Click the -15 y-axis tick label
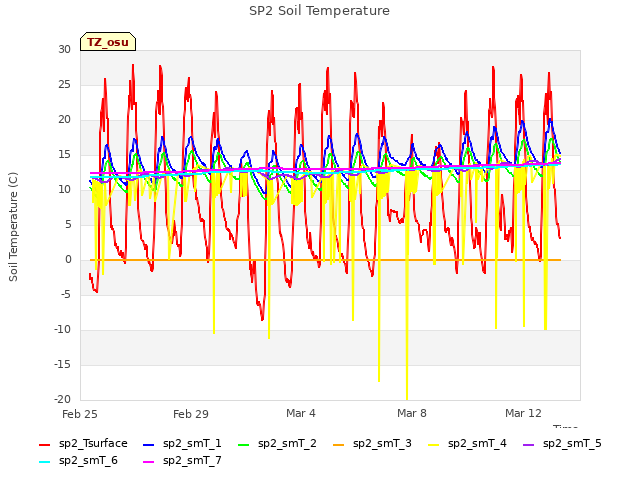The height and width of the screenshot is (480, 640). click(x=63, y=365)
